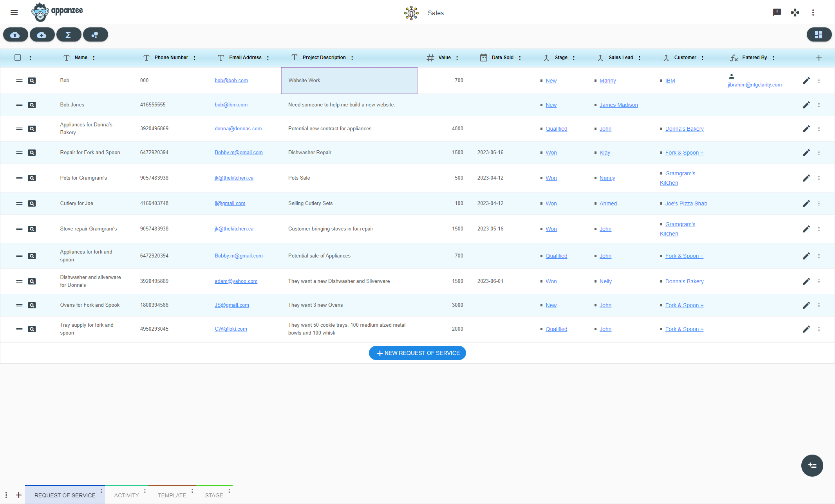Open the hamburger navigation menu
This screenshot has height=504, width=835.
[x=14, y=13]
